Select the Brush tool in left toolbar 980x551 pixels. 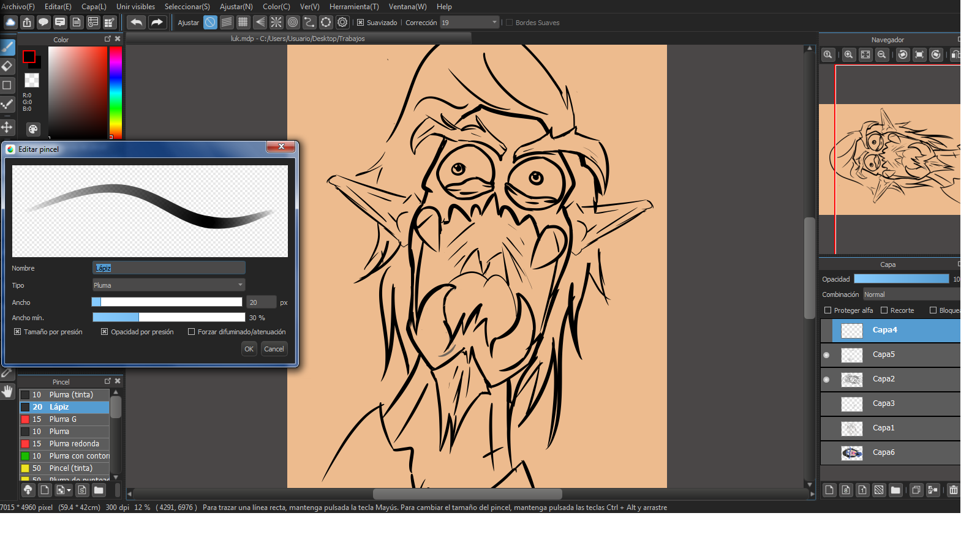tap(7, 47)
